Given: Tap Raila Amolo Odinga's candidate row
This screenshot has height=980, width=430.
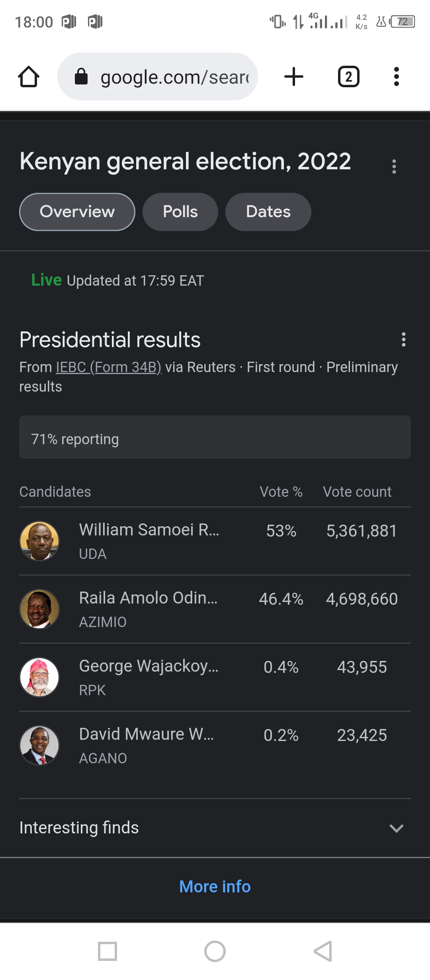Looking at the screenshot, I should pyautogui.click(x=215, y=609).
